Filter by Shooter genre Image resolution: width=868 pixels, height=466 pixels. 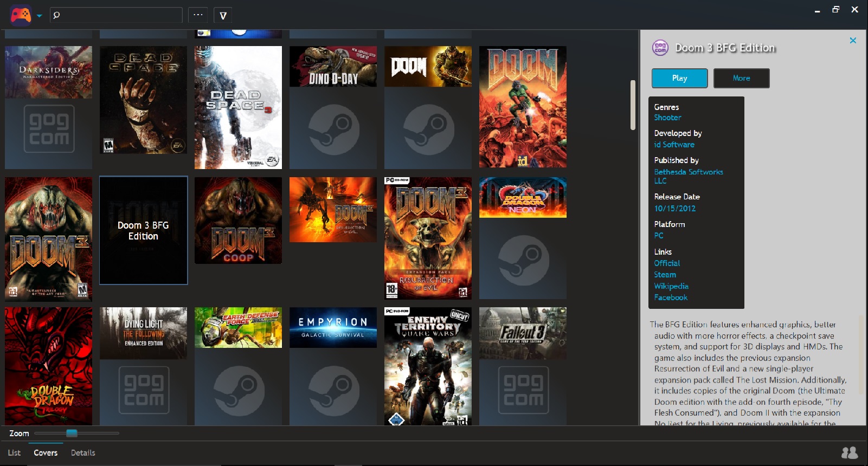point(667,118)
